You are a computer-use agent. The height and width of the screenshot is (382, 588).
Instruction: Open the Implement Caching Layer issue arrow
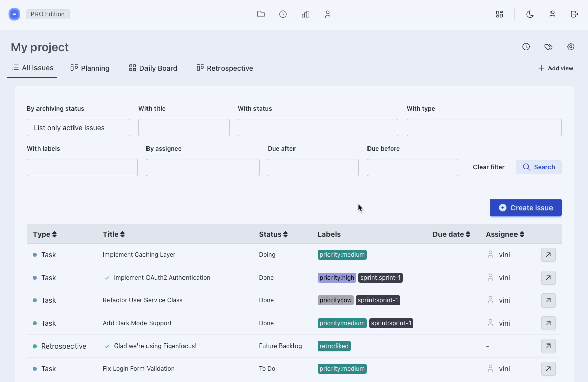coord(548,255)
